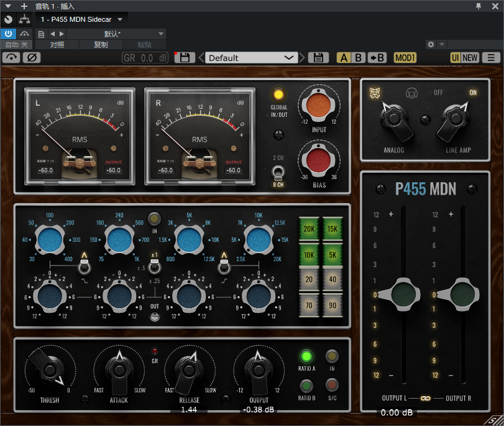This screenshot has width=504, height=426.
Task: Open the Default preset dropdown
Action: 251,58
